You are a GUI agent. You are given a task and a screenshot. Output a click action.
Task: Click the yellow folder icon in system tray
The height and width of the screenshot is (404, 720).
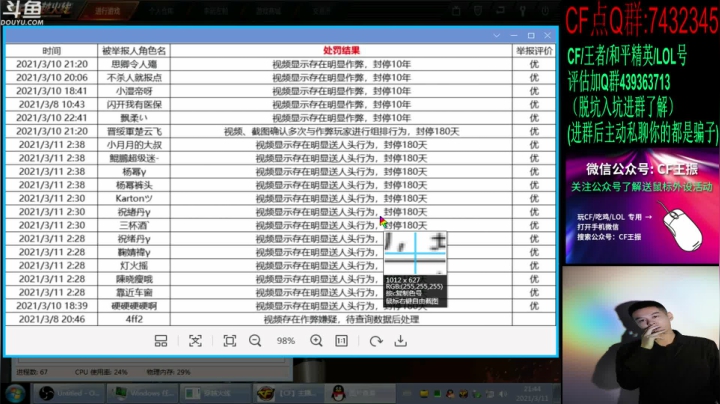tap(424, 394)
